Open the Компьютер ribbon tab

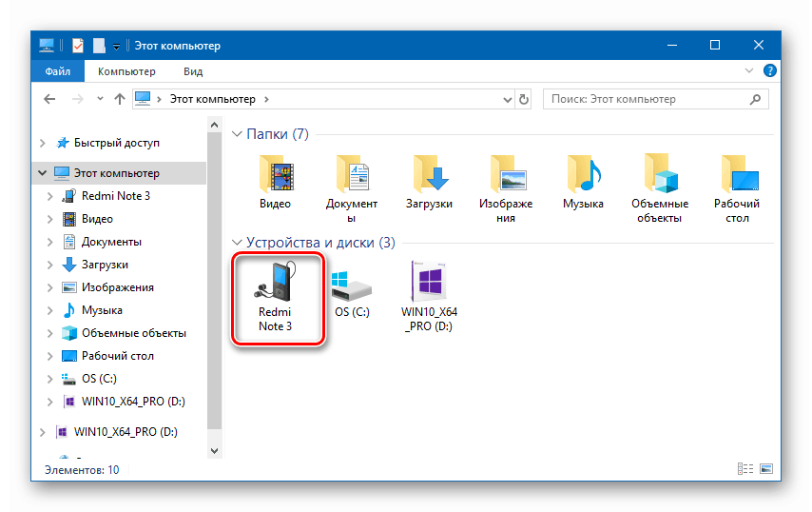point(126,71)
